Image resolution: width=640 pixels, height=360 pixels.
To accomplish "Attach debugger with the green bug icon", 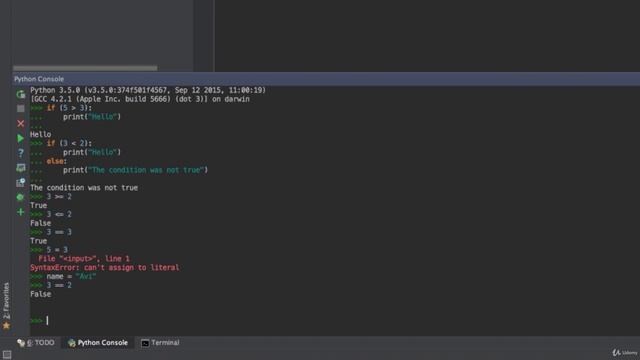I will coord(20,197).
